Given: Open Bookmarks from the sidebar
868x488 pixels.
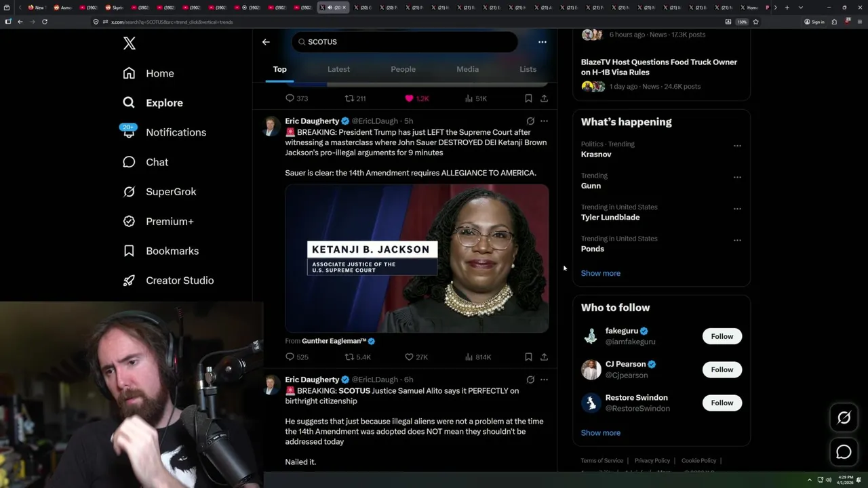Looking at the screenshot, I should (160, 251).
